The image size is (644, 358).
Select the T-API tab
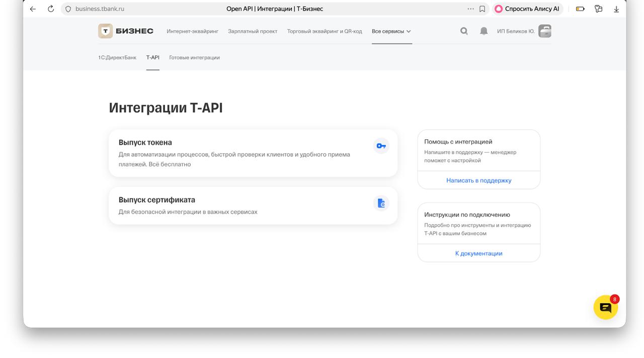153,57
